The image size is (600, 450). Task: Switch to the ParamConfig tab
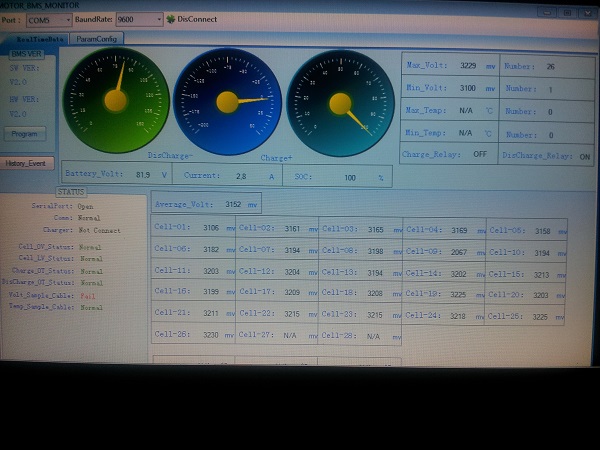point(104,38)
